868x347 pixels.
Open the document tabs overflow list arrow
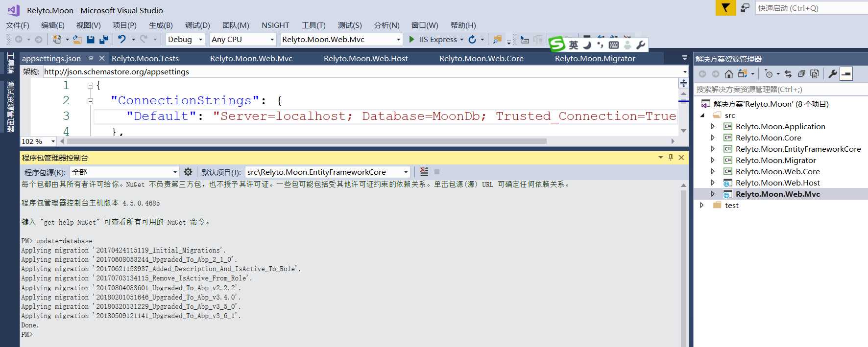[684, 58]
